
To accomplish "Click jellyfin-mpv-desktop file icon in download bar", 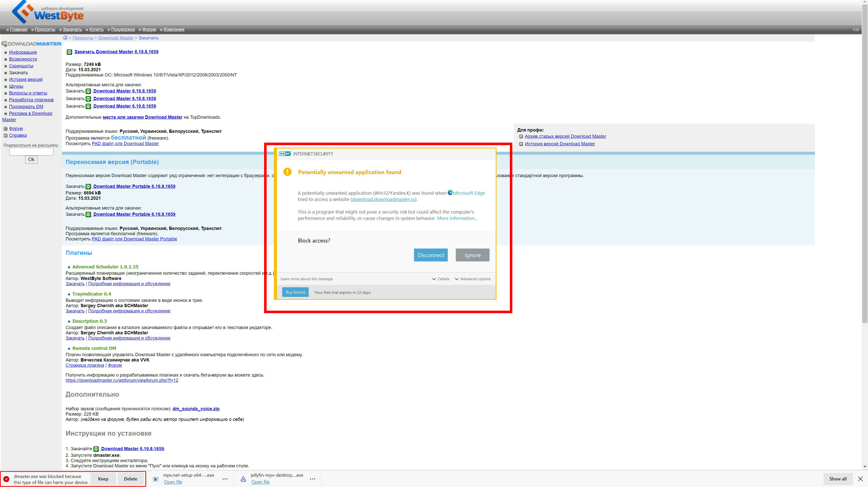I will [x=243, y=479].
